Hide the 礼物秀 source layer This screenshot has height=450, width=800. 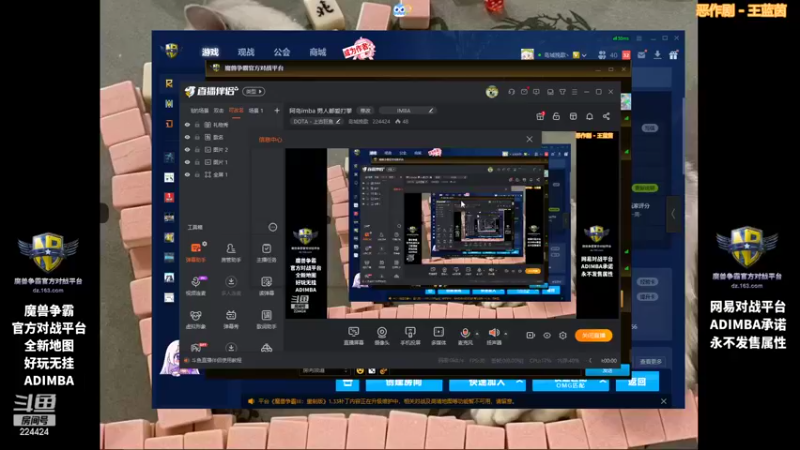187,124
